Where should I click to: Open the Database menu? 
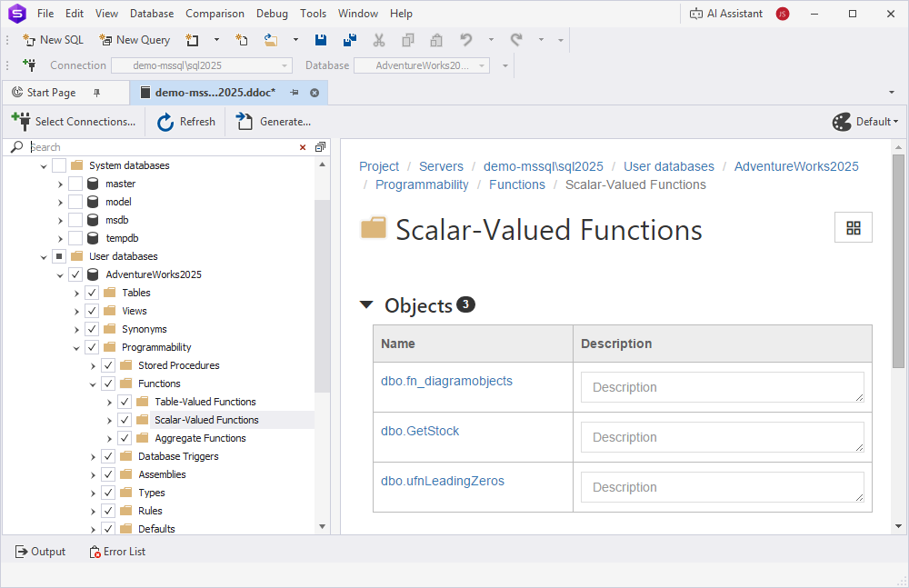[152, 14]
